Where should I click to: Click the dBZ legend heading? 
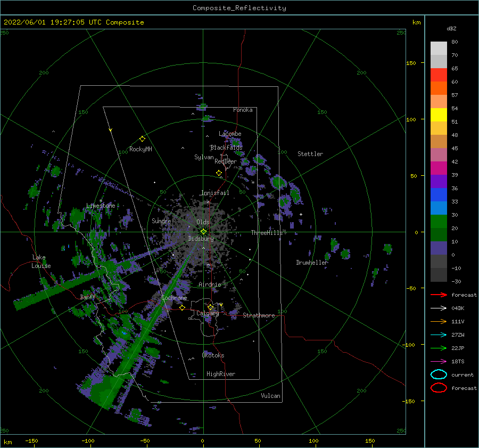click(451, 28)
